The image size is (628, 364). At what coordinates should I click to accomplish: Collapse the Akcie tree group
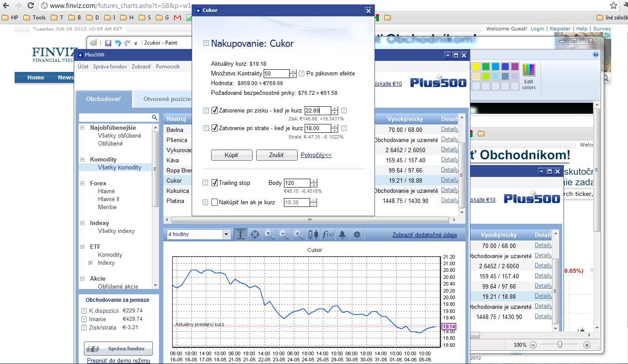coord(82,279)
